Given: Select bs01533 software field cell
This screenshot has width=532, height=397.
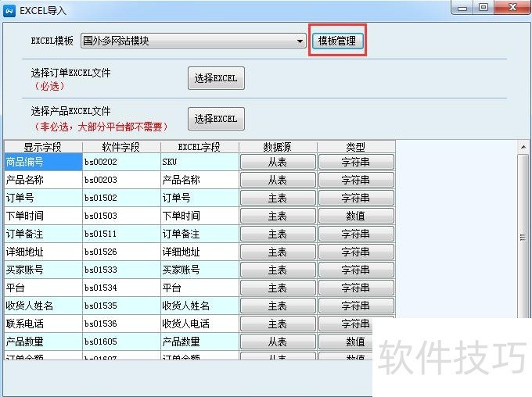Looking at the screenshot, I should (121, 270).
